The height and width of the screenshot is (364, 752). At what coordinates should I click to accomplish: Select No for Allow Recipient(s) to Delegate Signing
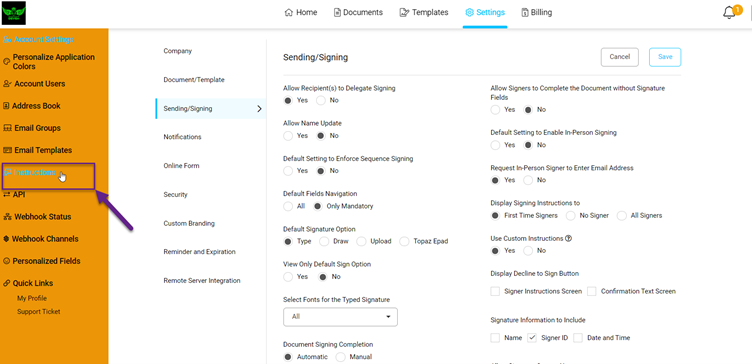pyautogui.click(x=320, y=101)
